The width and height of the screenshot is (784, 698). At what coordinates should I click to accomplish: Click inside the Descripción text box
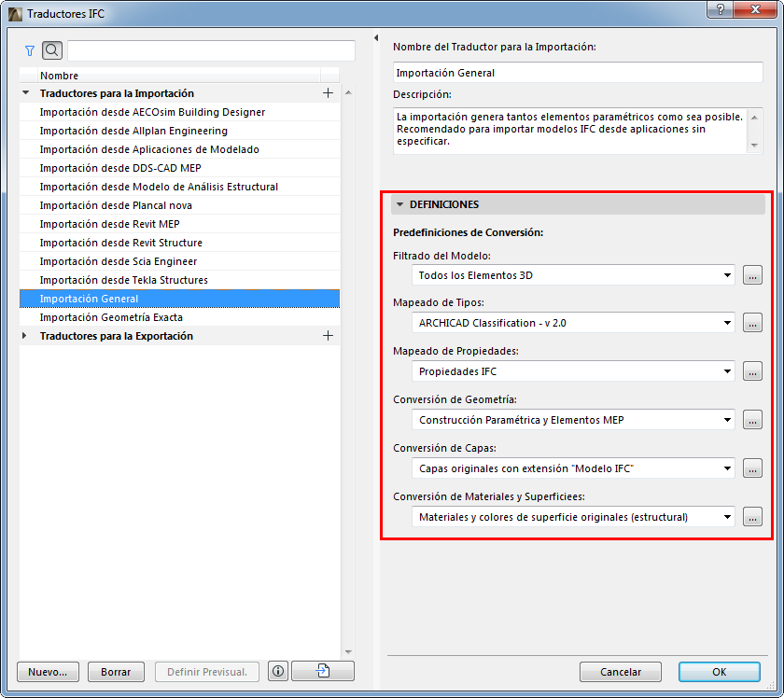pyautogui.click(x=570, y=131)
